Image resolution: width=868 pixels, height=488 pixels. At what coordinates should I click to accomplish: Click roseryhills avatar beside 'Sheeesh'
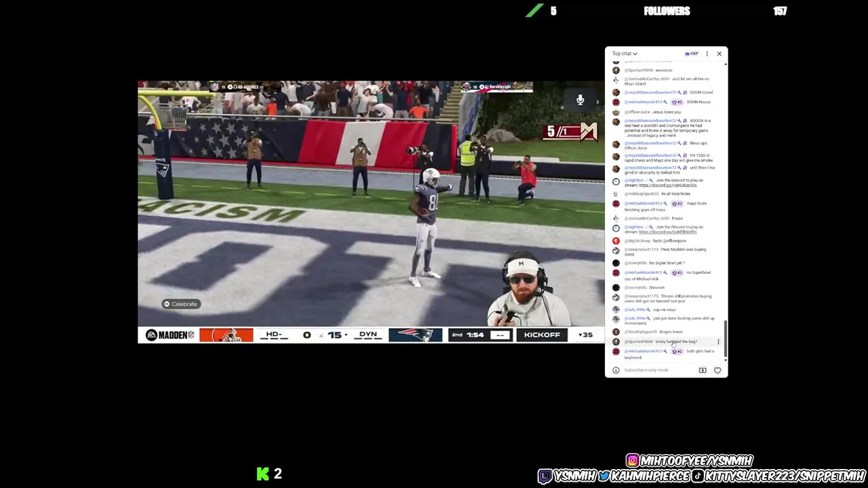point(616,287)
